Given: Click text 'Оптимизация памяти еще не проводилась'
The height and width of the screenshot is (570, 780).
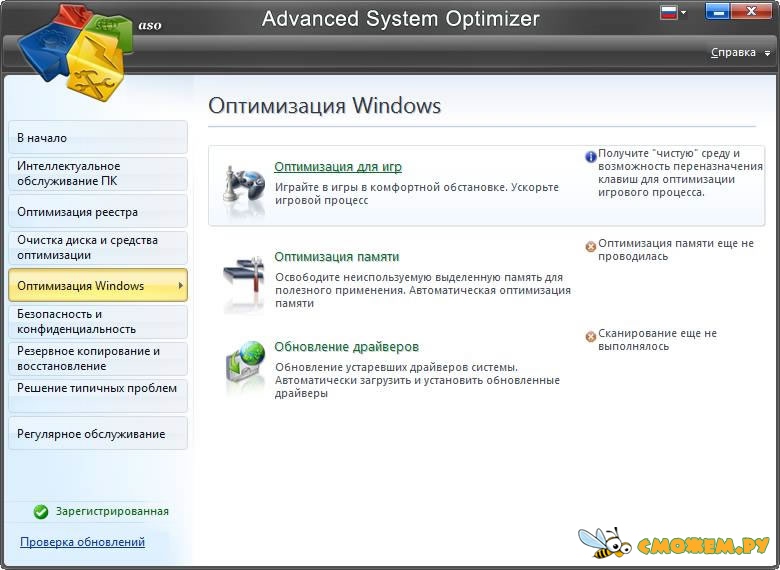Looking at the screenshot, I should pos(676,250).
